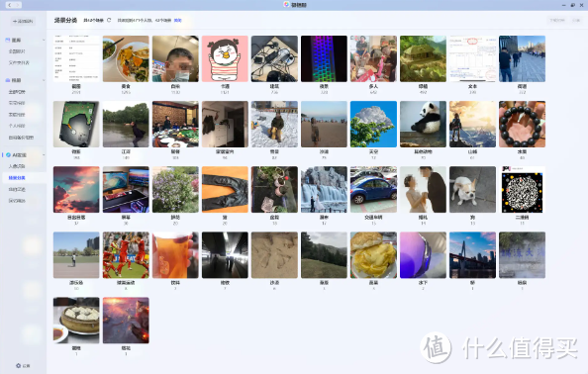588x374 pixels.
Task: Open the 聚餐 banquet table thumbnail
Action: point(175,124)
